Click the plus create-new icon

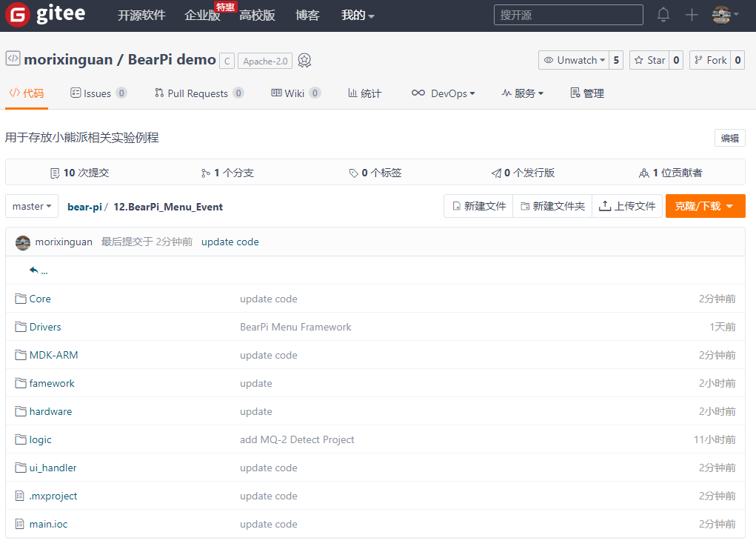pos(692,15)
